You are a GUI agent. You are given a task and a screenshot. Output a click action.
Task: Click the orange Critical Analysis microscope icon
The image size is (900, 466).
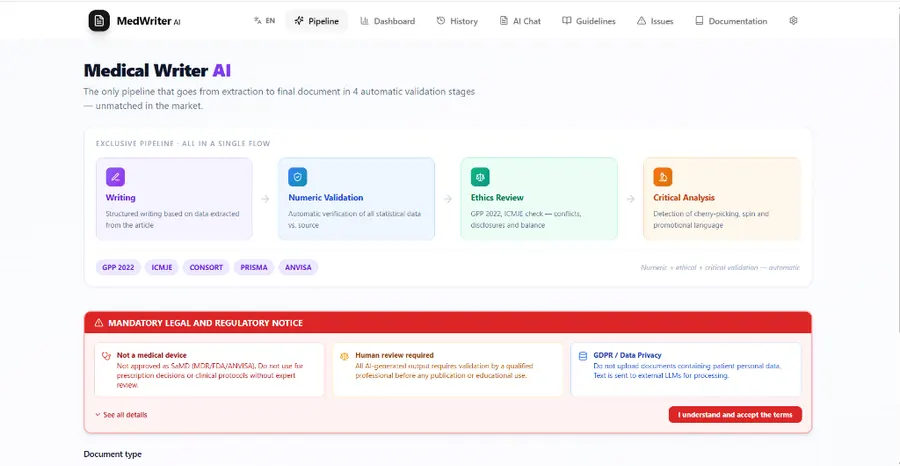pos(663,177)
